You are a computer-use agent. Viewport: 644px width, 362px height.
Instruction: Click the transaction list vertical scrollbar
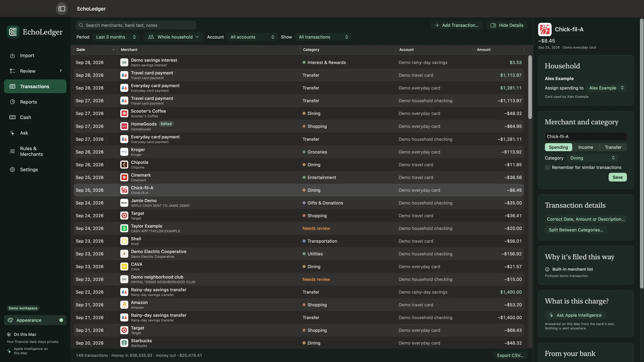coord(530,87)
